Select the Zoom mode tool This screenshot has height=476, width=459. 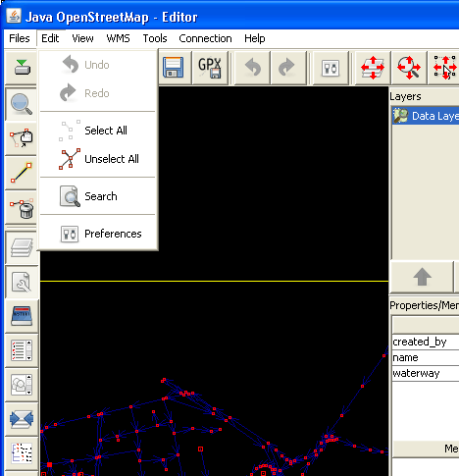click(x=22, y=104)
